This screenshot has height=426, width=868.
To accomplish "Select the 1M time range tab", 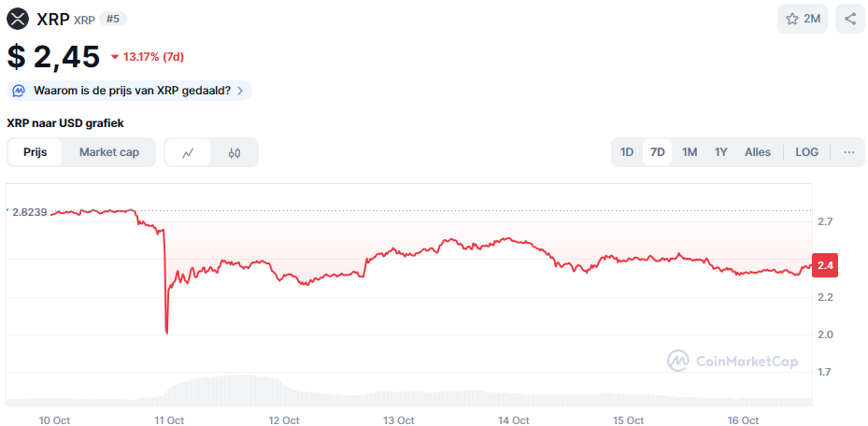I will click(x=690, y=152).
